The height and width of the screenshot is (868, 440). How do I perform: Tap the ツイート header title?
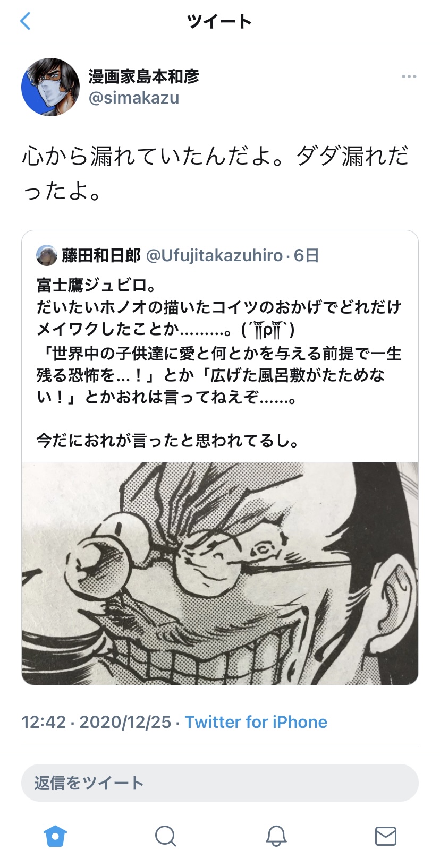pos(219,21)
